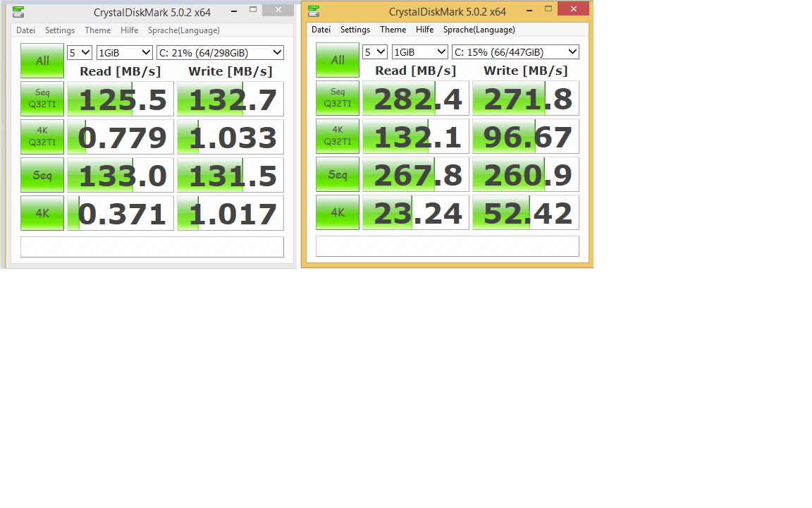Click 267.8 Seq read result
The height and width of the screenshot is (508, 812).
[416, 175]
